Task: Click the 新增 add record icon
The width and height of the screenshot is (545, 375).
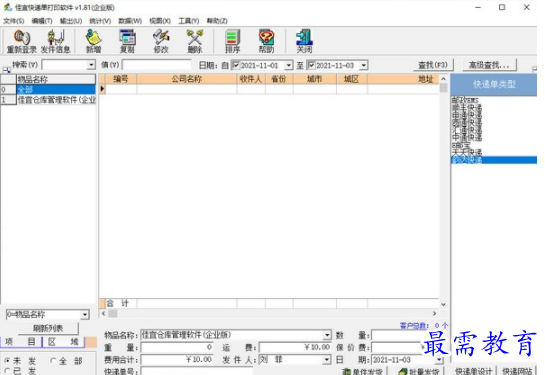Action: coord(93,41)
